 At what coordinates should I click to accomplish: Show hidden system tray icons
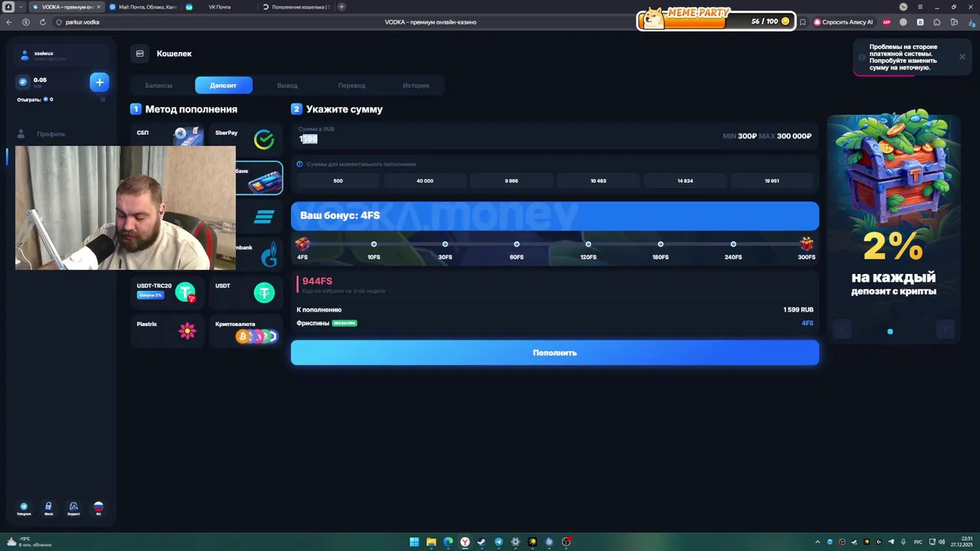coord(817,542)
